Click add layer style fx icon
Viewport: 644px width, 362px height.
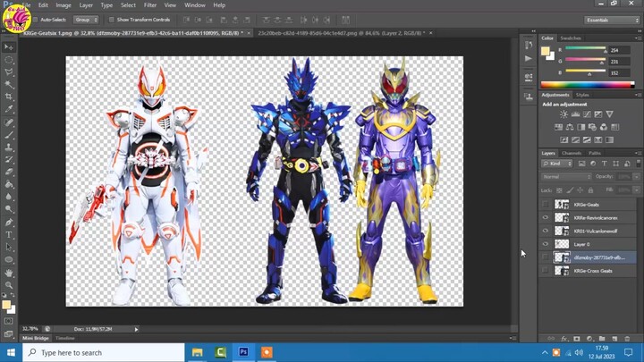563,339
